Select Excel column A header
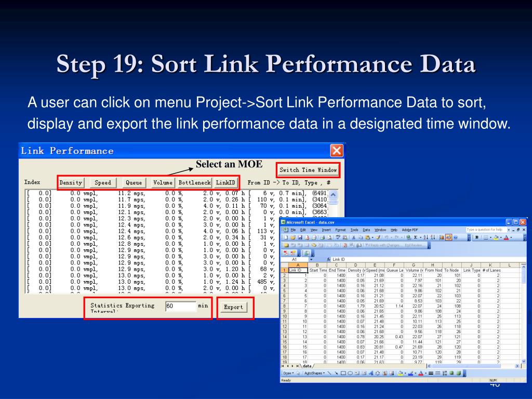The height and width of the screenshot is (399, 532). point(298,265)
